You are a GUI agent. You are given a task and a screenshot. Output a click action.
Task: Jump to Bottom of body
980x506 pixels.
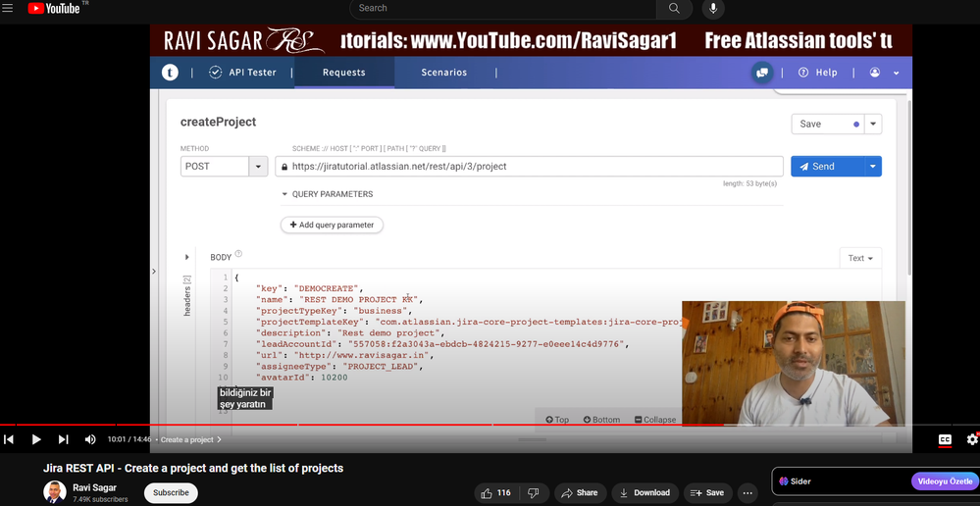pyautogui.click(x=601, y=420)
